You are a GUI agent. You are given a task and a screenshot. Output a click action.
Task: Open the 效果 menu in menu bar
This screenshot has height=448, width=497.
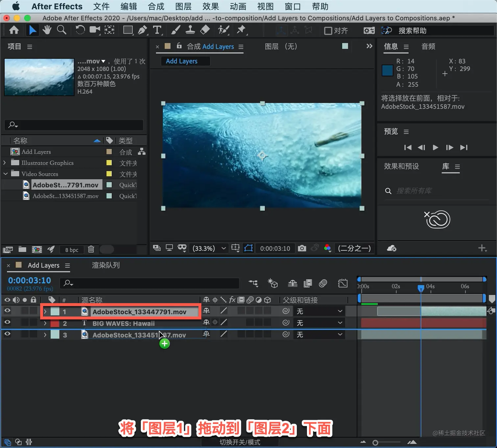click(210, 7)
